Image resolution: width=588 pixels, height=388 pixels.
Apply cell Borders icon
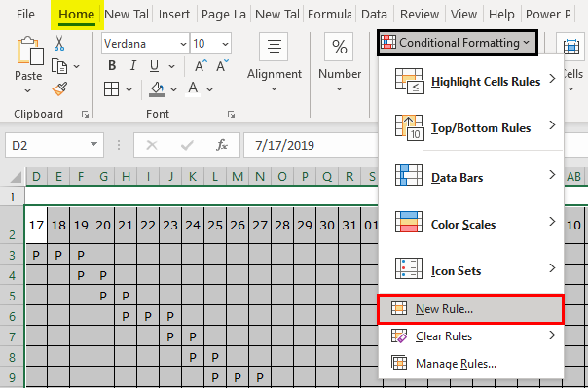tap(111, 89)
